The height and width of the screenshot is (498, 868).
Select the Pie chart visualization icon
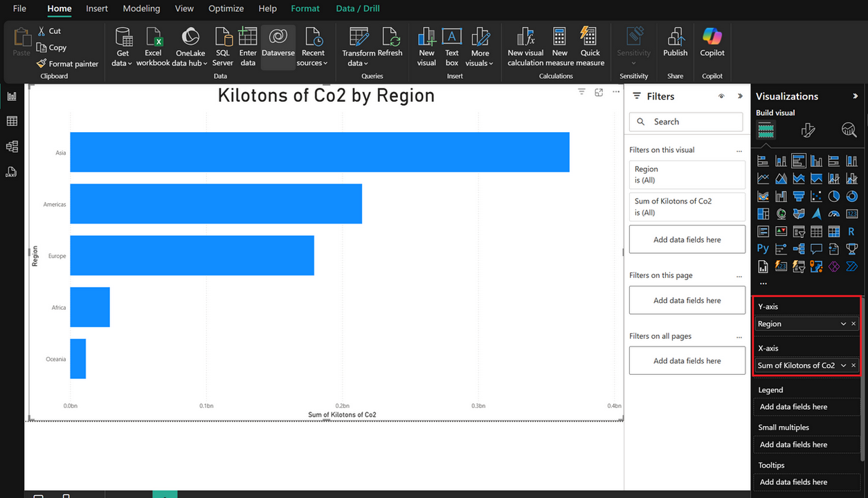pyautogui.click(x=834, y=196)
